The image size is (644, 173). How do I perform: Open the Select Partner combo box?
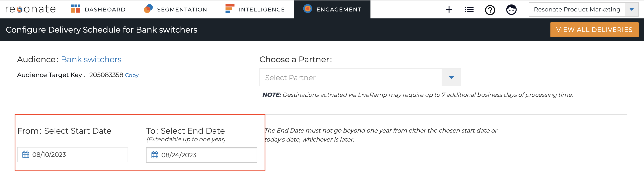[360, 77]
